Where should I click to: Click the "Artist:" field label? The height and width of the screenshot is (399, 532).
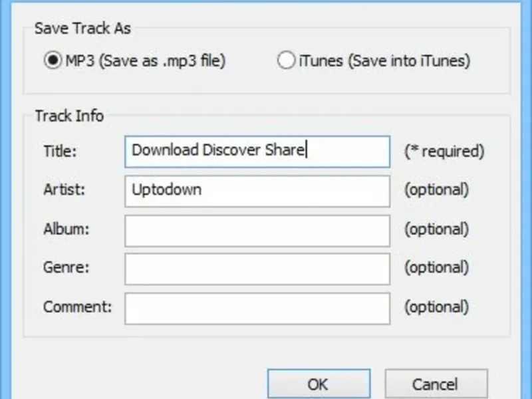pyautogui.click(x=64, y=190)
